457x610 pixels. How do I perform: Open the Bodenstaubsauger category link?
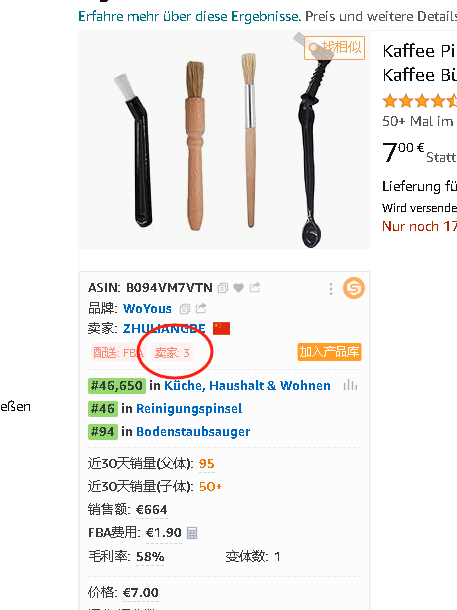(x=193, y=432)
